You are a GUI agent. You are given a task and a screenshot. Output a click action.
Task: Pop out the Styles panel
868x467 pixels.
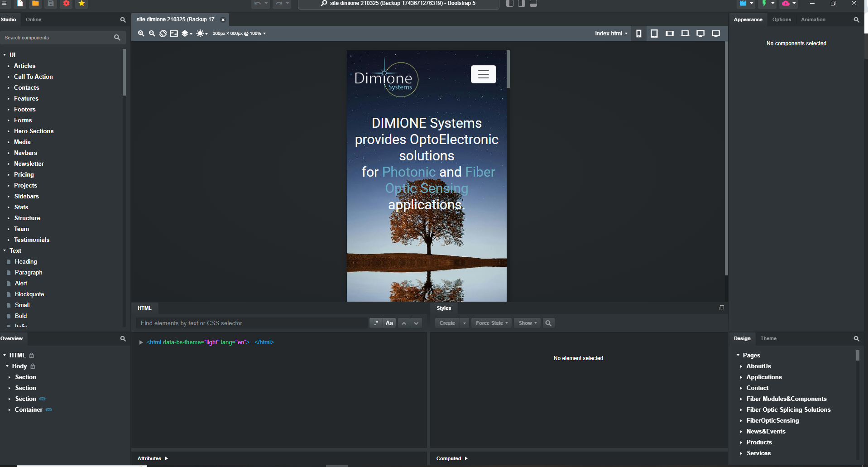point(721,308)
